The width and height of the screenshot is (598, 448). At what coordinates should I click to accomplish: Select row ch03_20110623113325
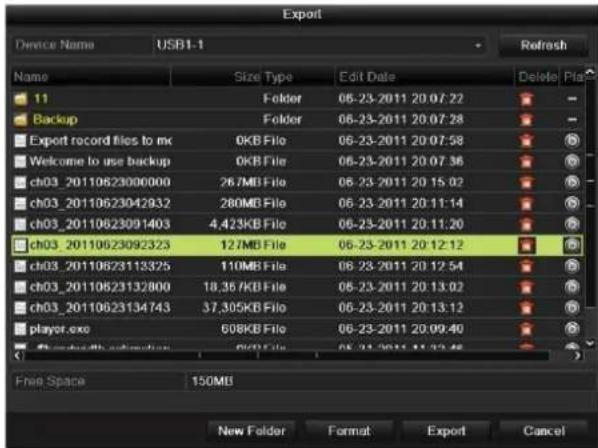297,266
